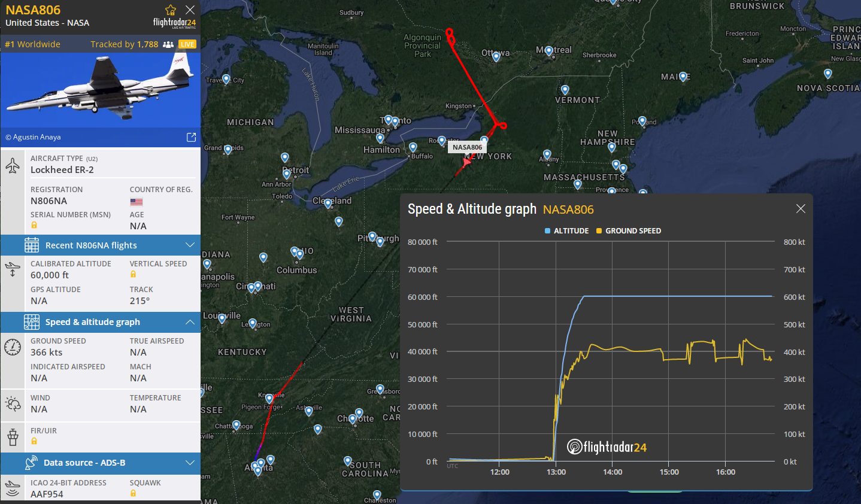861x504 pixels.
Task: Select the red NASA806 aircraft icon on map
Action: click(466, 162)
